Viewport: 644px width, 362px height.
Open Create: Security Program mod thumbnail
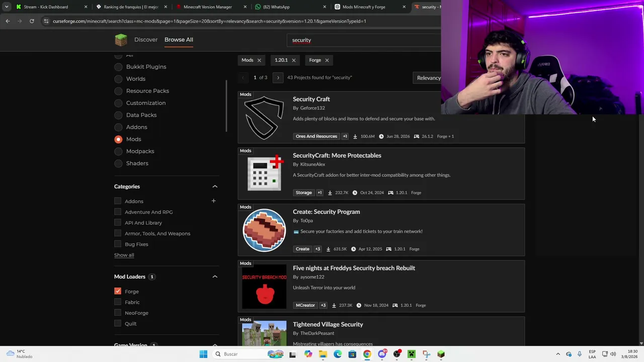click(x=264, y=230)
